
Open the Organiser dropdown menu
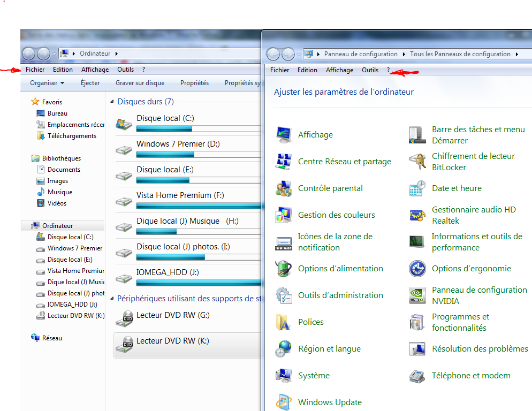(x=47, y=83)
